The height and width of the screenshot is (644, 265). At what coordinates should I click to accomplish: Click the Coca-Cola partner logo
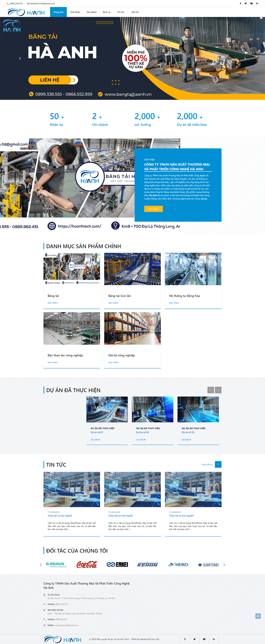87,564
